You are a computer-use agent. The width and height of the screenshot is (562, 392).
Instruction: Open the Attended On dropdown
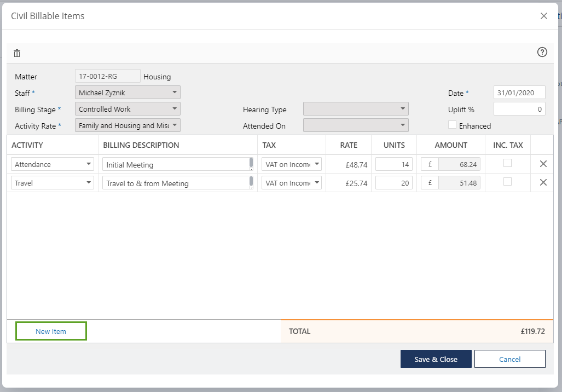356,125
